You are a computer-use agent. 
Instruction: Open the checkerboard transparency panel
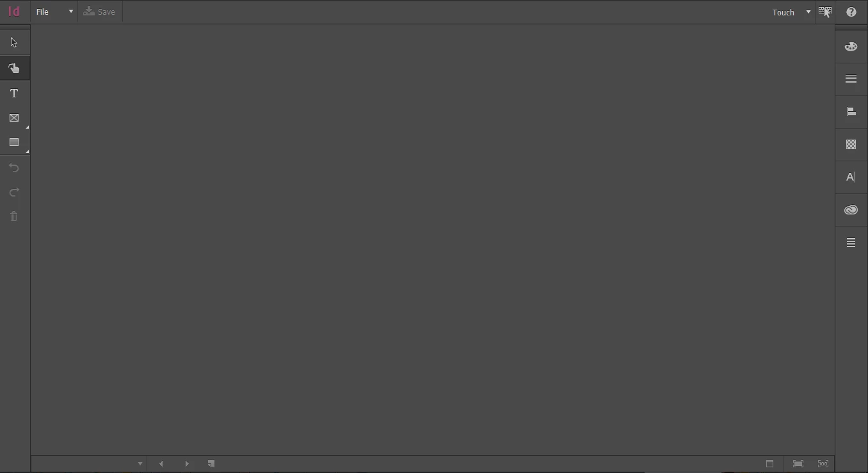tap(851, 145)
